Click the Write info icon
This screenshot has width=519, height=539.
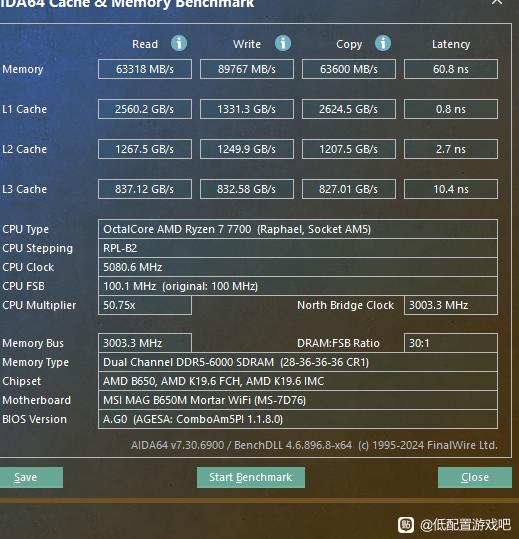283,43
